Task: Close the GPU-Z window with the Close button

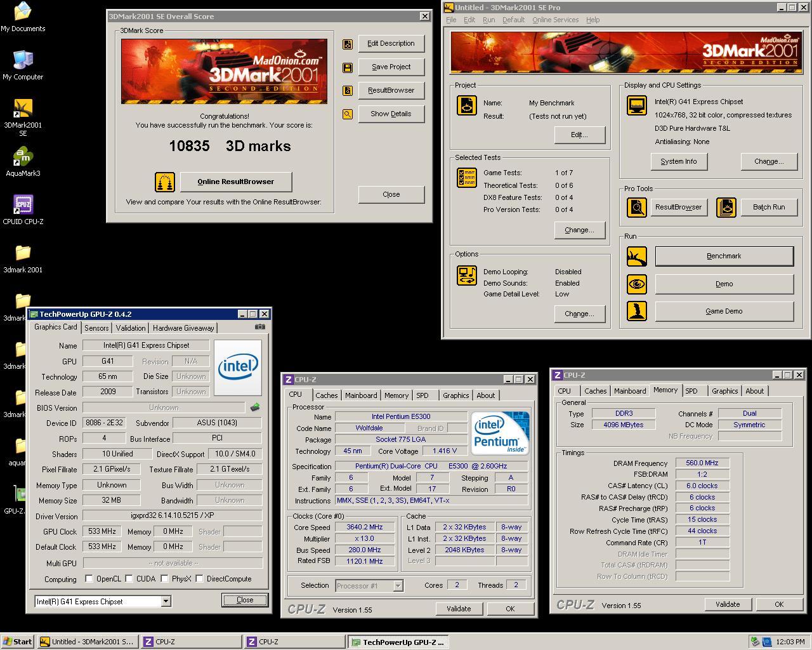Action: point(245,600)
